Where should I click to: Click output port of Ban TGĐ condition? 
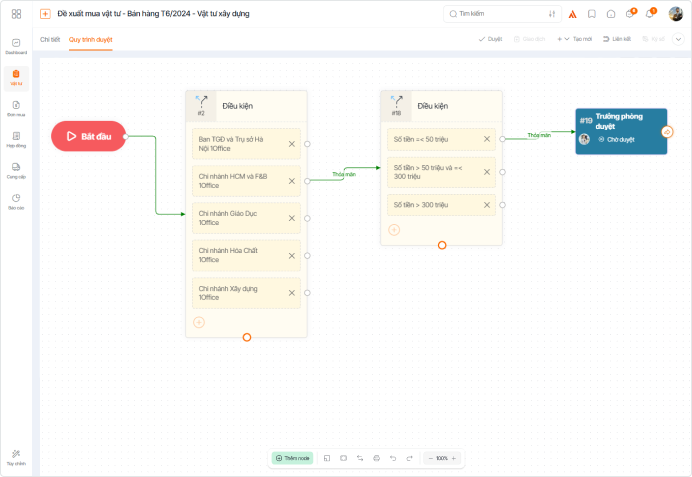[x=307, y=144]
